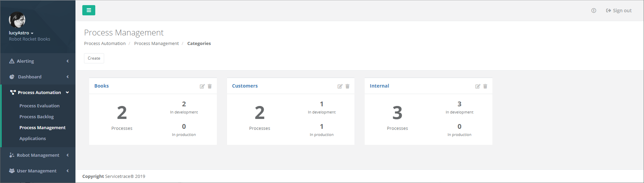Click Customers In development count
The height and width of the screenshot is (183, 644).
[x=322, y=104]
